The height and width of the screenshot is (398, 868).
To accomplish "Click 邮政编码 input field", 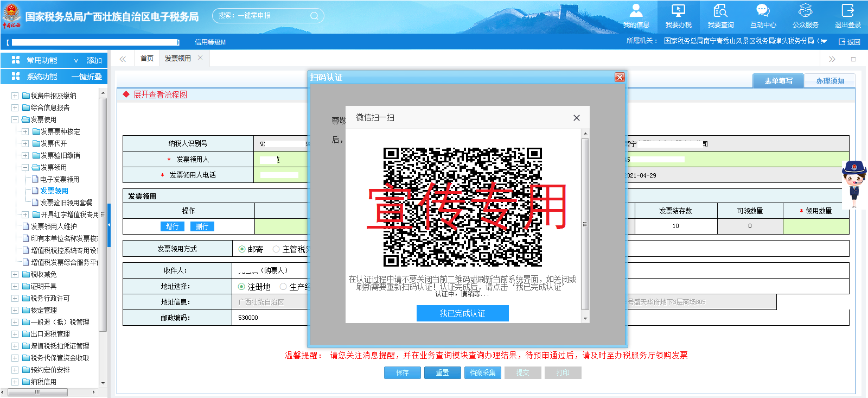I will [271, 318].
